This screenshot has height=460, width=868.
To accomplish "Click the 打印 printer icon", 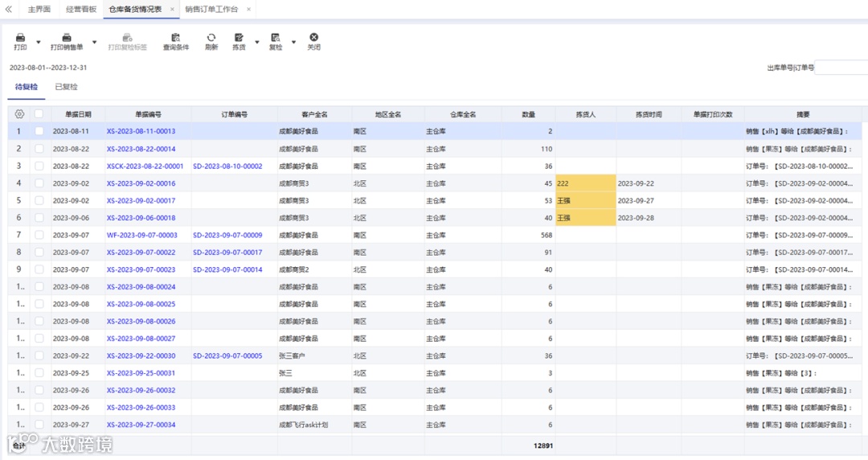I will (x=20, y=38).
